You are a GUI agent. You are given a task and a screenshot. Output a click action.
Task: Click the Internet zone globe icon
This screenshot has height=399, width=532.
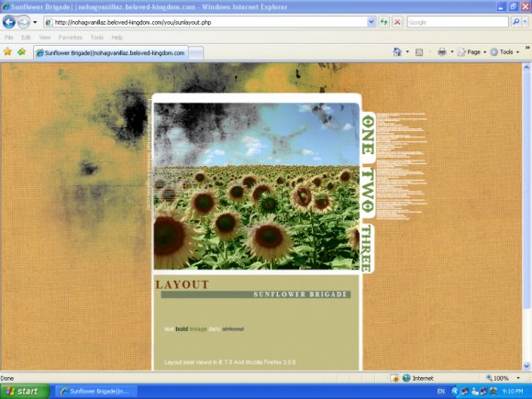406,378
